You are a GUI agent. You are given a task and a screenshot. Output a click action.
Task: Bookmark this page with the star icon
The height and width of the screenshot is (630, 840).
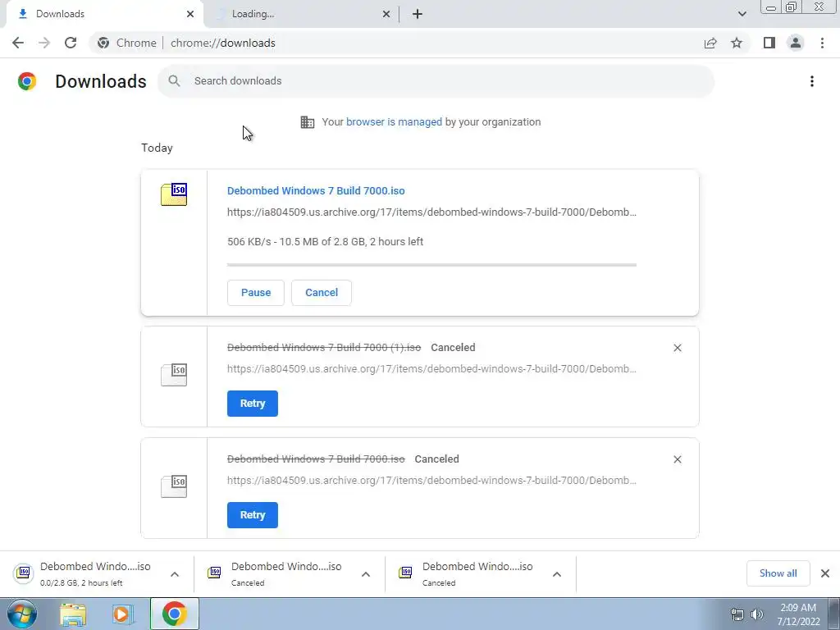tap(737, 43)
